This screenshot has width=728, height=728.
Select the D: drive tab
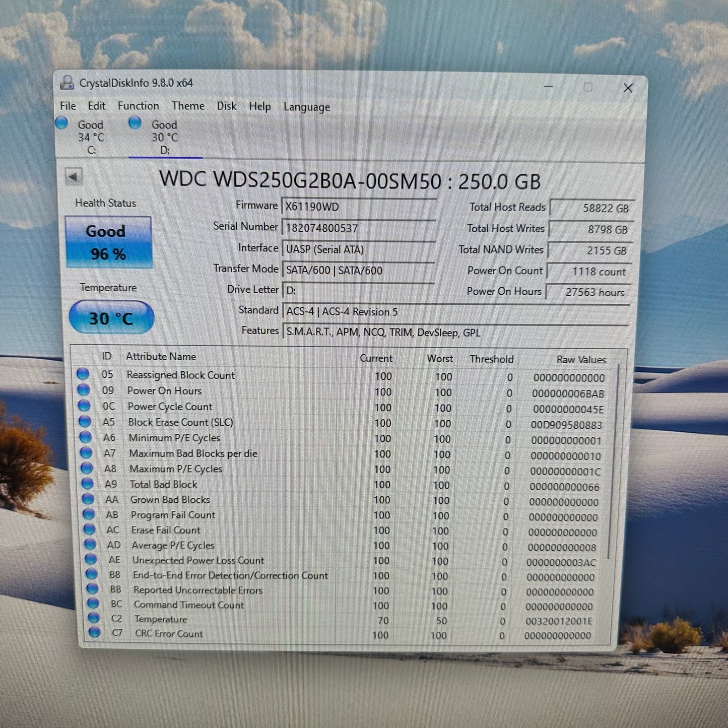point(165,137)
